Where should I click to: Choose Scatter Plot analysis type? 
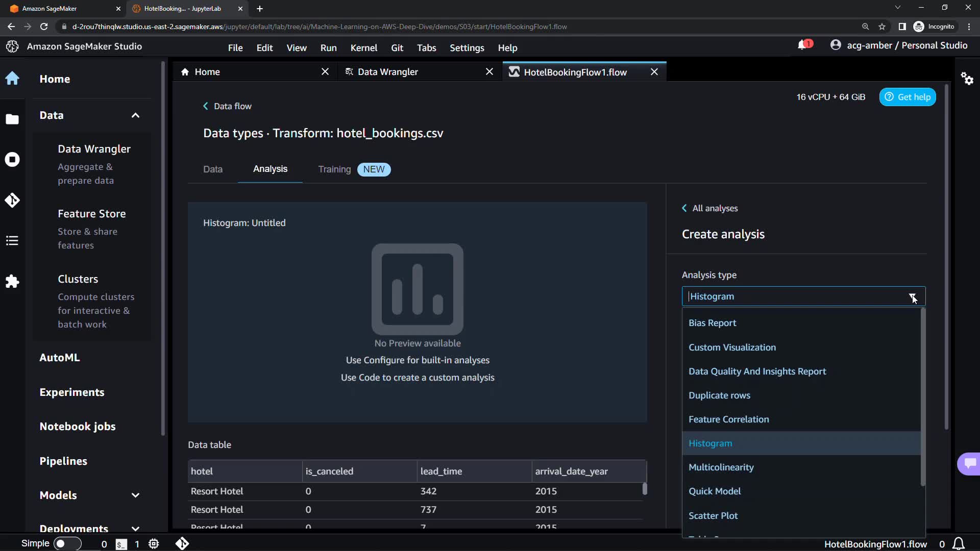[x=713, y=516]
